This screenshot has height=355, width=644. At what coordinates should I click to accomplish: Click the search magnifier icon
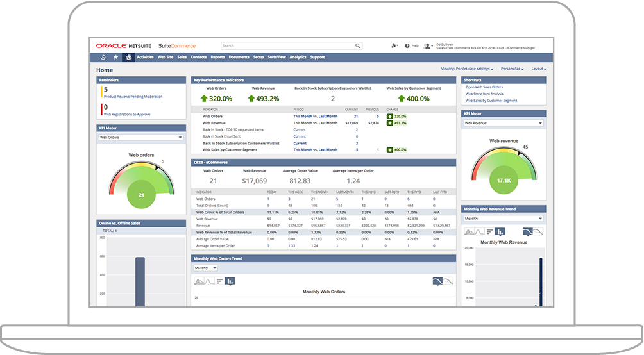coord(358,46)
